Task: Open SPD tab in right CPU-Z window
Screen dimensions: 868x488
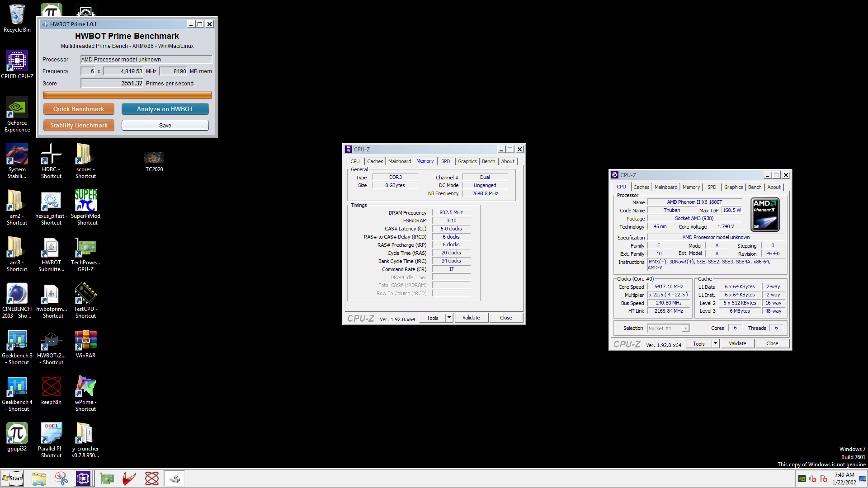Action: 712,187
